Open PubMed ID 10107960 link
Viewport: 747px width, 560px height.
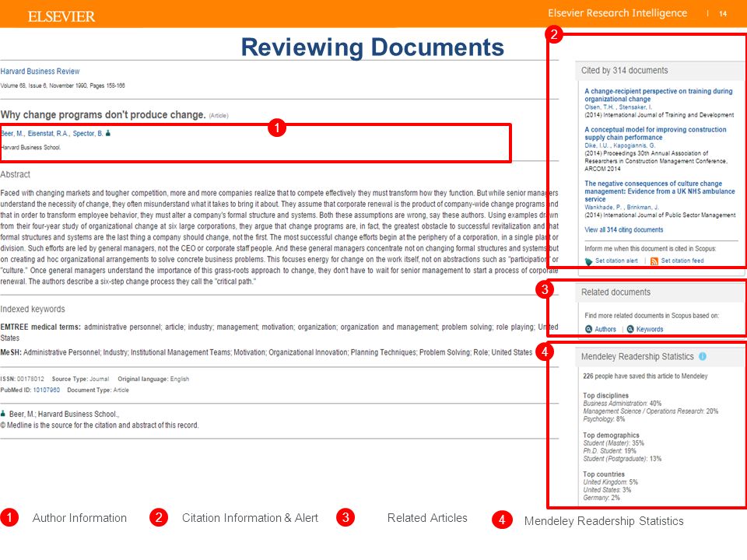(46, 390)
